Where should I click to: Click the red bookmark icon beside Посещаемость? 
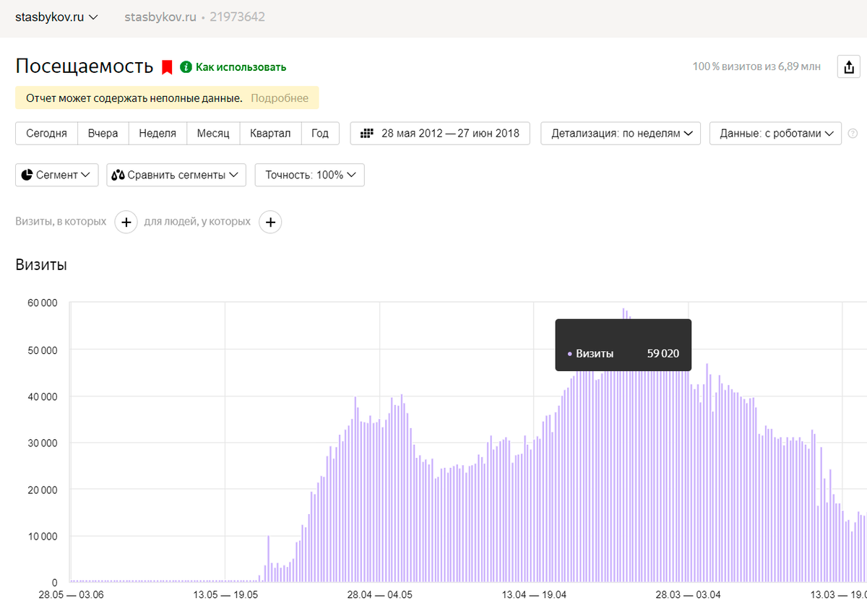(x=167, y=67)
